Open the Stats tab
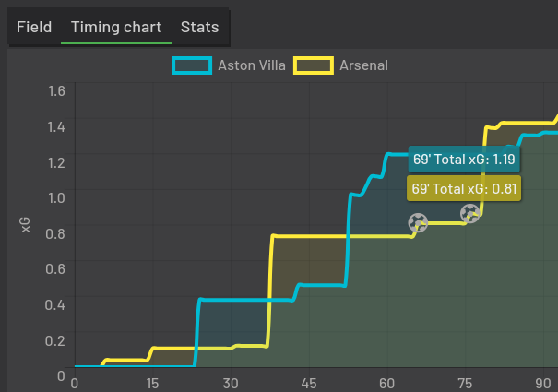Image resolution: width=558 pixels, height=392 pixels. (x=200, y=28)
